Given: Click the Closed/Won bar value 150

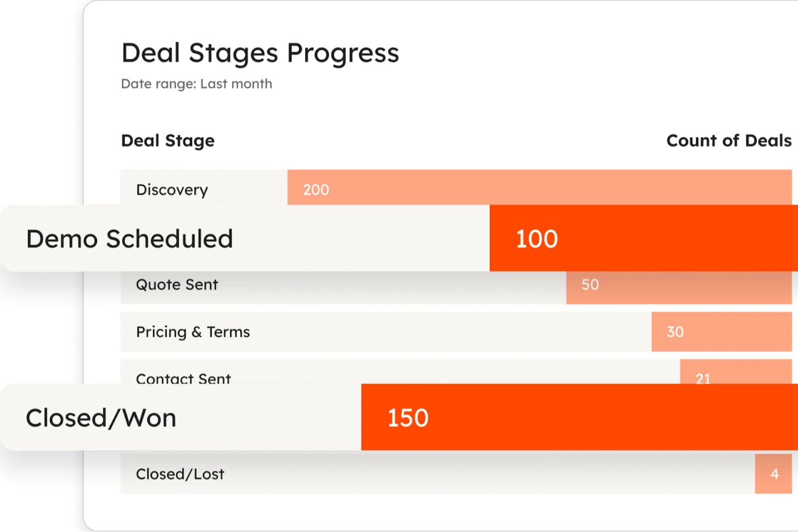Looking at the screenshot, I should click(x=408, y=418).
